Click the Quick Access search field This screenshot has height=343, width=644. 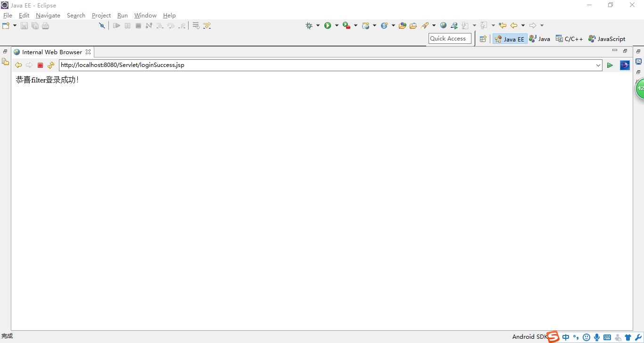tap(450, 39)
